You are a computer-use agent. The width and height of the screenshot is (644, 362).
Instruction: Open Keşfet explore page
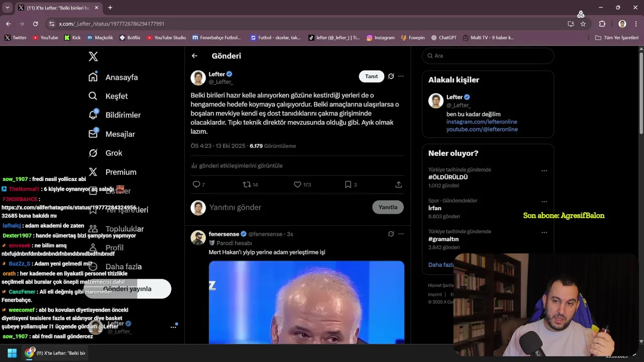(108, 96)
